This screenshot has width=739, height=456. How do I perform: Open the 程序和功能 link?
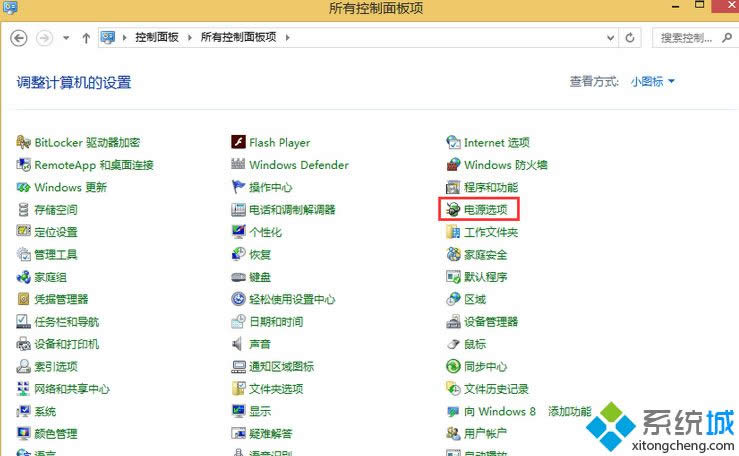pyautogui.click(x=491, y=188)
